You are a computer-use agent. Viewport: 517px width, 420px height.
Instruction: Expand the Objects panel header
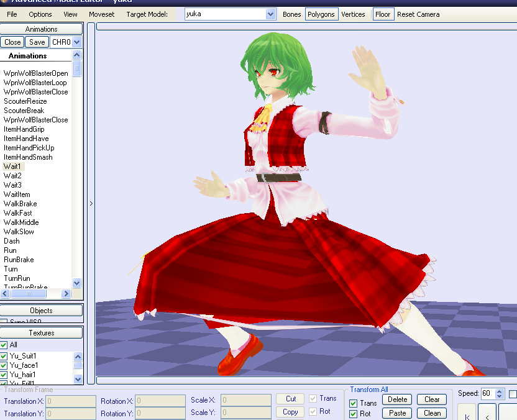41,311
